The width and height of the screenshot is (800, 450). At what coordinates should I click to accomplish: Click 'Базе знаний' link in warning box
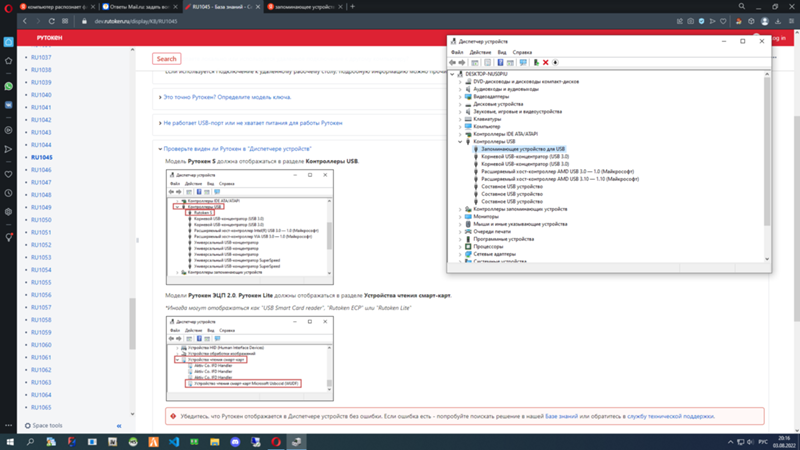(x=561, y=416)
